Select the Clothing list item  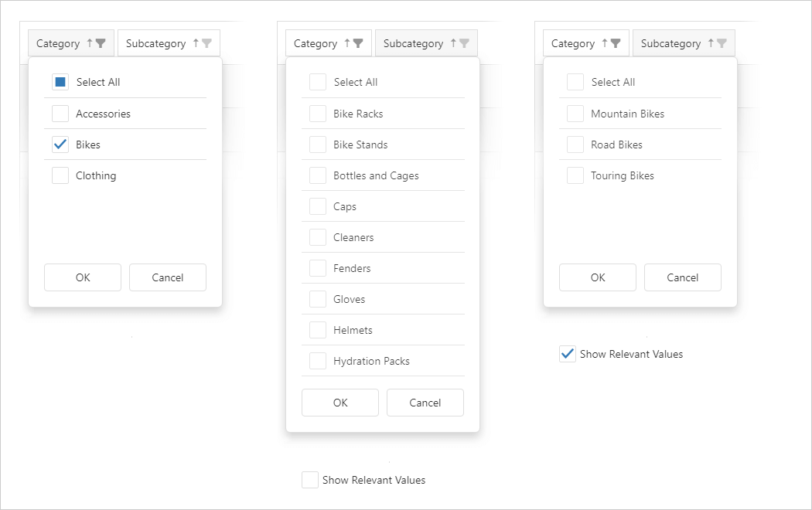pyautogui.click(x=60, y=175)
